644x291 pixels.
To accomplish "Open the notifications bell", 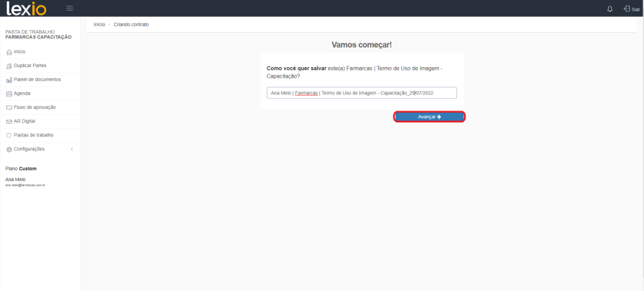I will [610, 9].
